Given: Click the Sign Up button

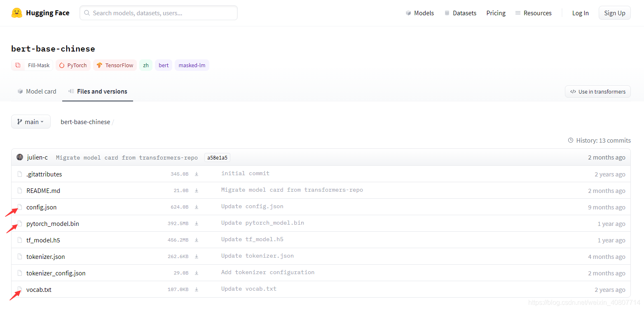Looking at the screenshot, I should tap(614, 13).
